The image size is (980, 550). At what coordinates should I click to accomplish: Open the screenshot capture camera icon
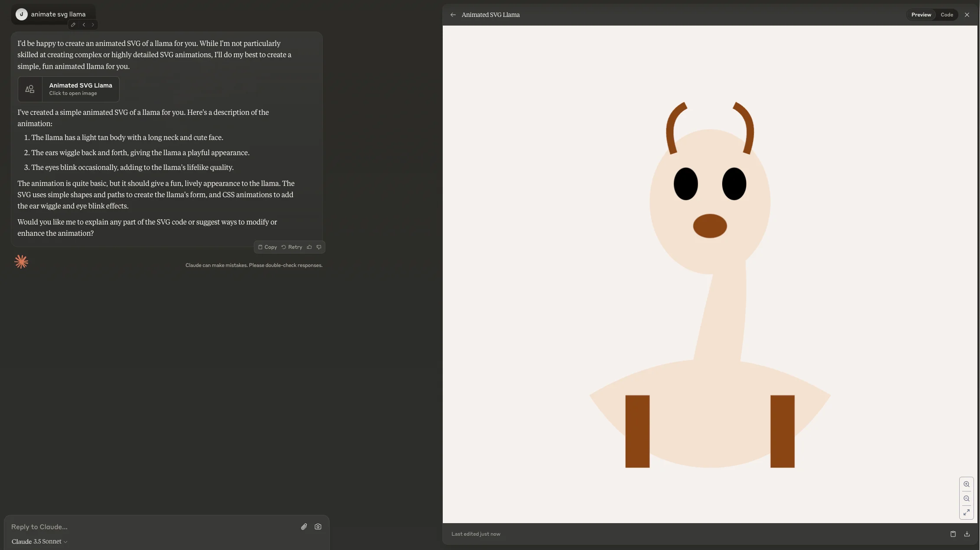coord(318,526)
